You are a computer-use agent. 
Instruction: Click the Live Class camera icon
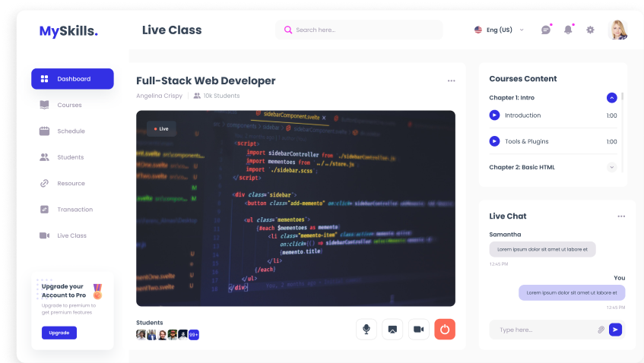(x=44, y=235)
